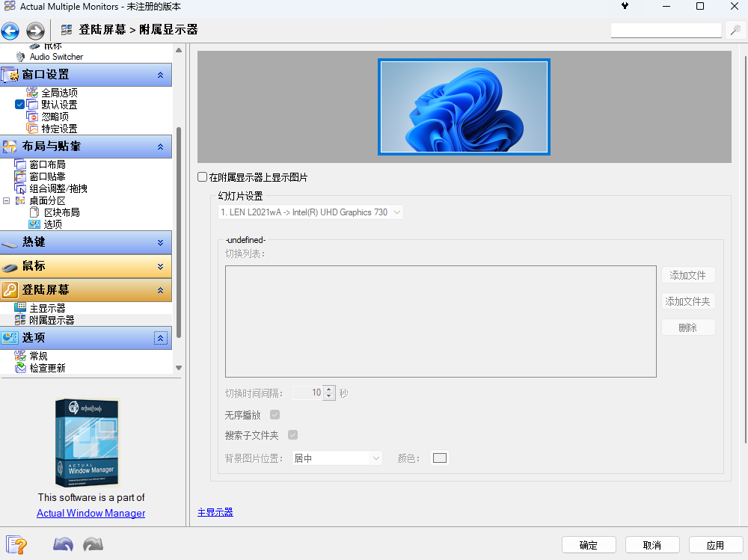Click the 特定设置 icon
The image size is (748, 560).
click(32, 129)
